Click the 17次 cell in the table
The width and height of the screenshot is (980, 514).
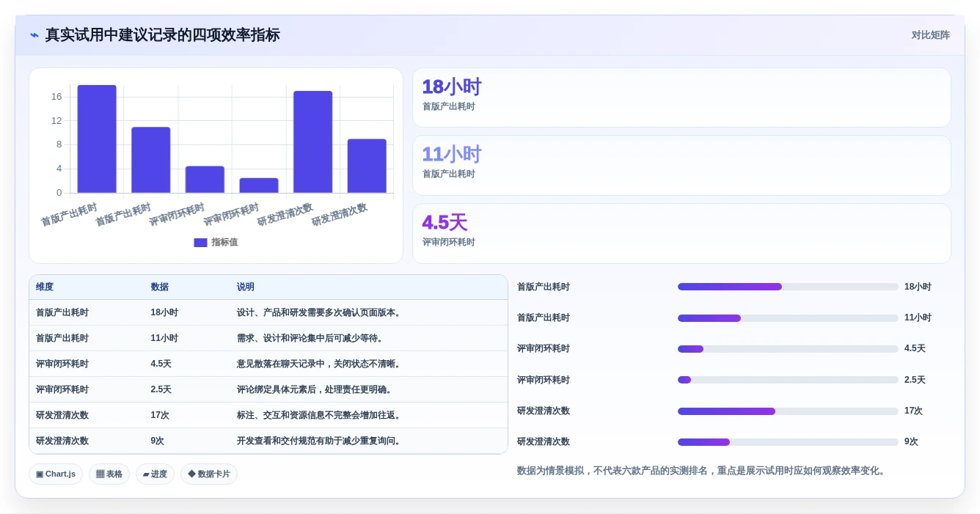click(160, 415)
